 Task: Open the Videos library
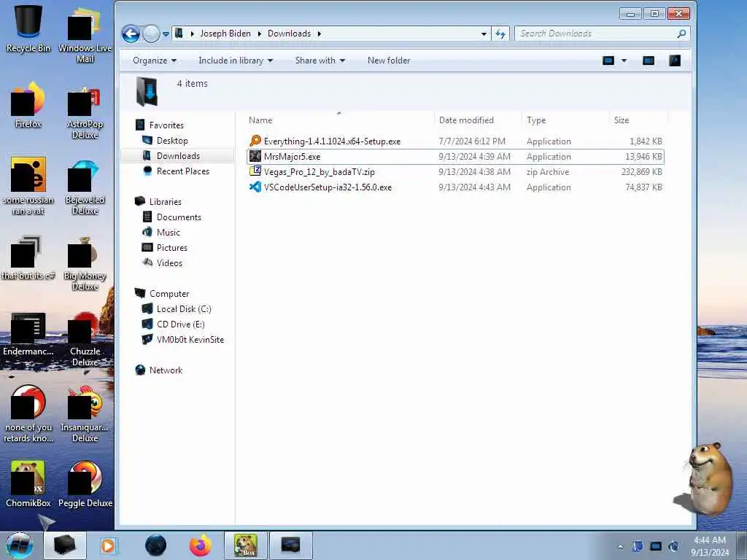169,262
